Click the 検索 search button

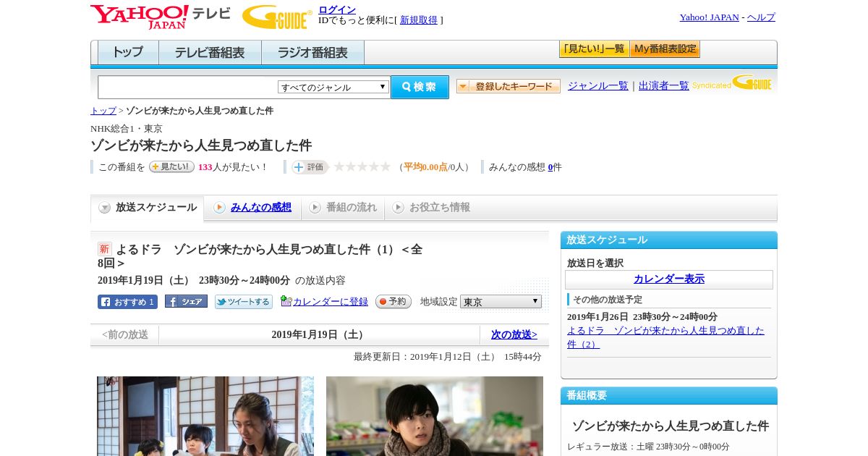pos(420,87)
